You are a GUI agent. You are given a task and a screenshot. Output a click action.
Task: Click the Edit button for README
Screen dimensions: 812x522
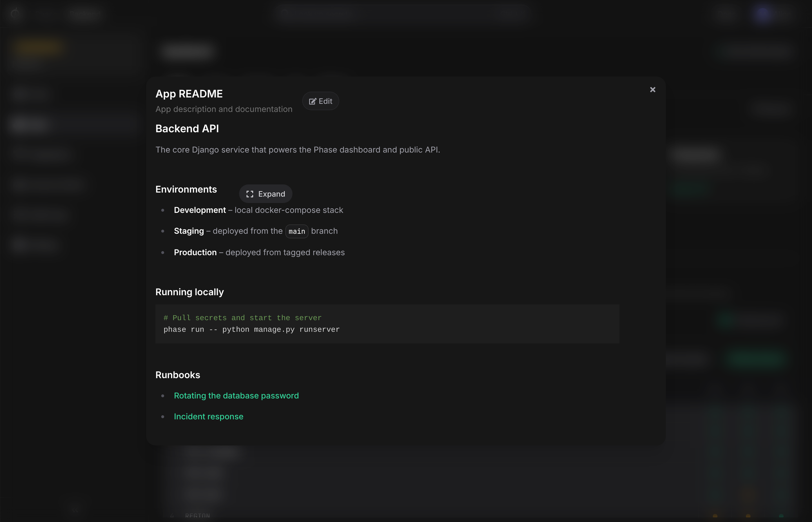(x=321, y=101)
